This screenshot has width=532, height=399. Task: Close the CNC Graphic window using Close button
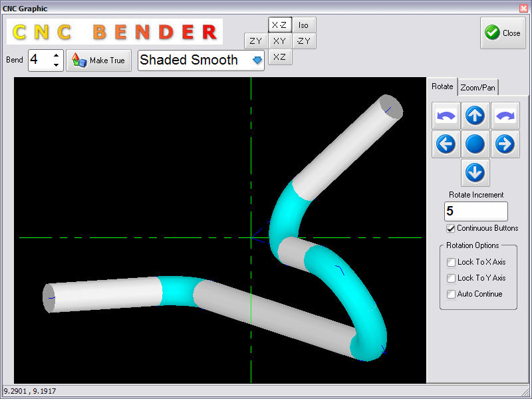503,33
